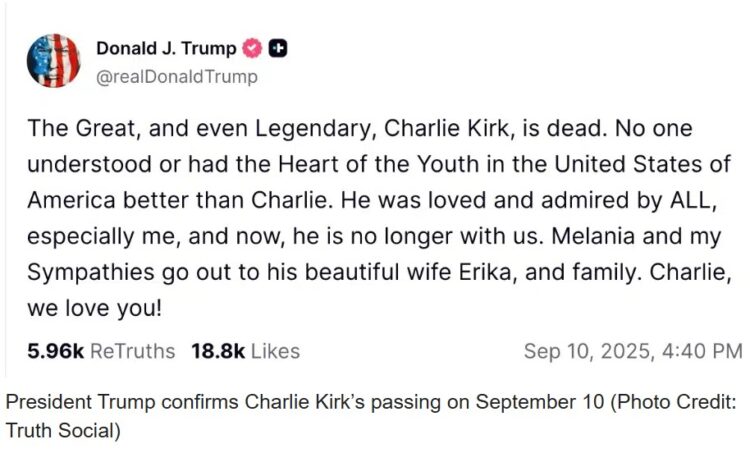Open the flag-painted profile avatar
Image resolution: width=750 pixels, height=453 pixels.
click(53, 60)
